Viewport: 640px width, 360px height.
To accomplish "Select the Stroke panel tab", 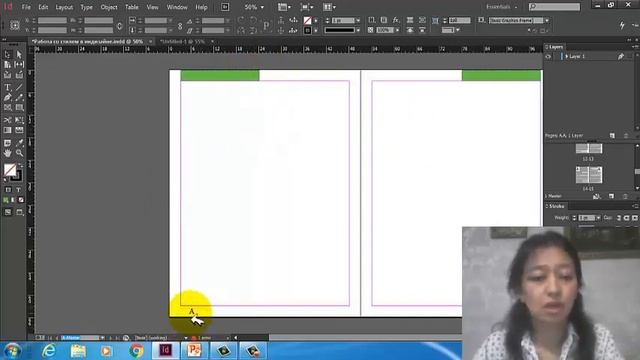I will [556, 206].
